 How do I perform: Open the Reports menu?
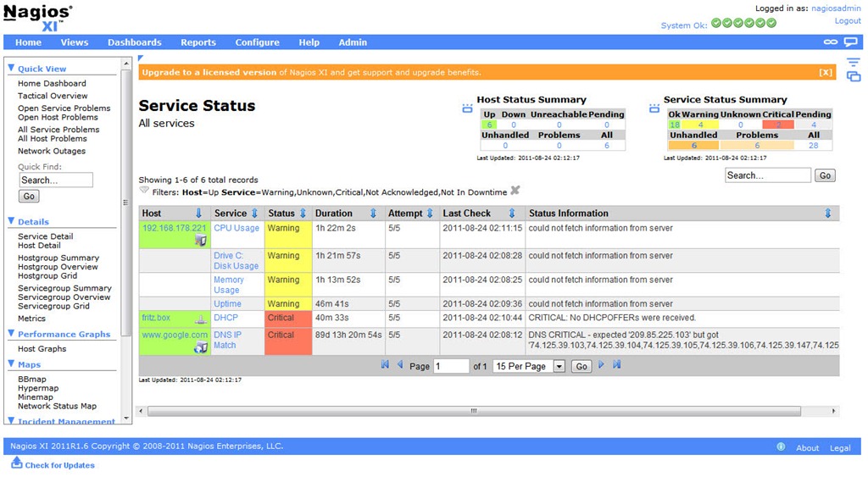tap(198, 42)
